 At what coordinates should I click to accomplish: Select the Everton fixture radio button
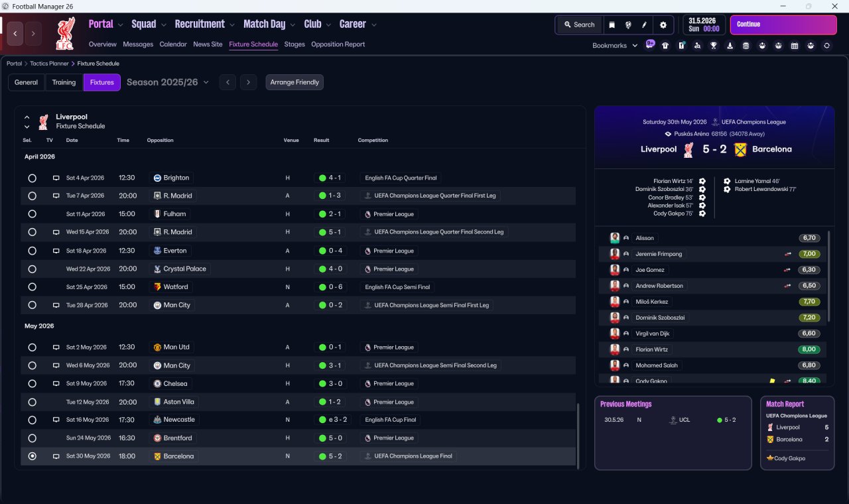pos(32,251)
